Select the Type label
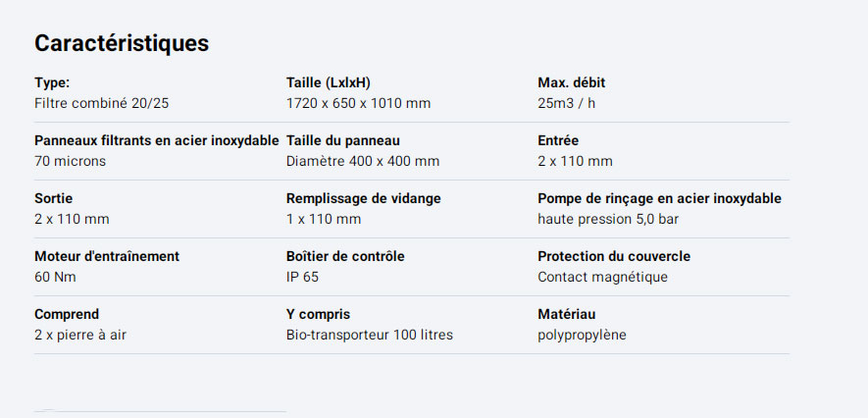This screenshot has height=418, width=868. click(52, 83)
